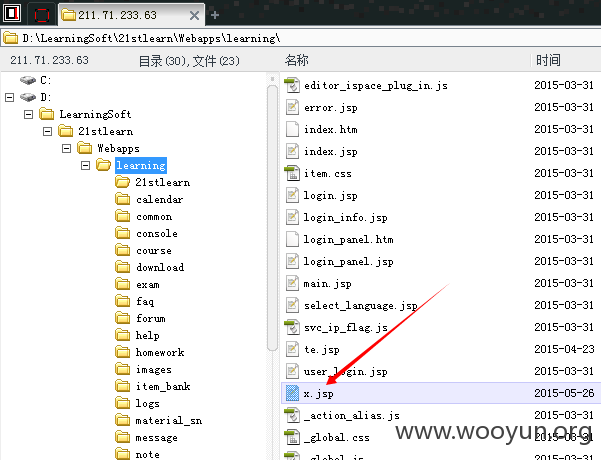Select the te.jsp file name
The height and width of the screenshot is (460, 601).
coord(322,350)
